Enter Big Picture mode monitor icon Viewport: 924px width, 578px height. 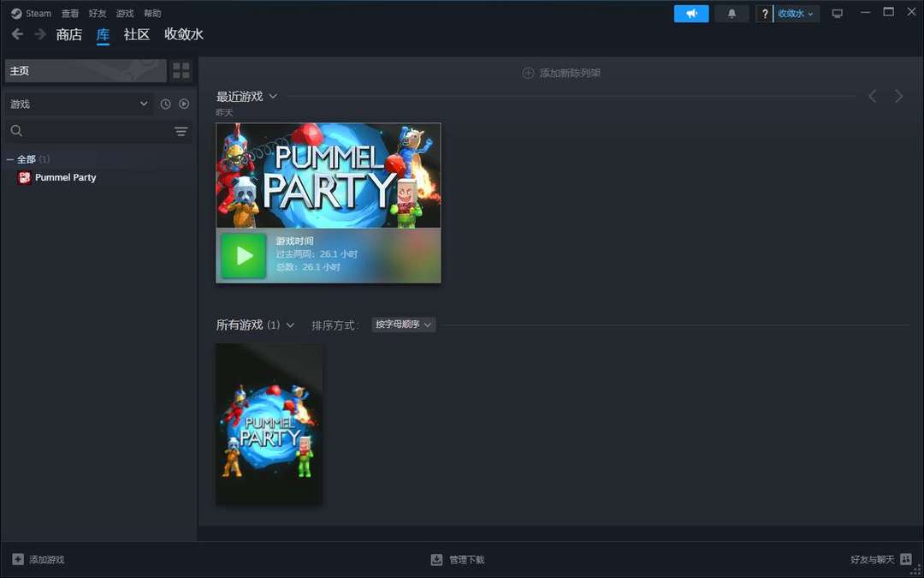click(838, 14)
